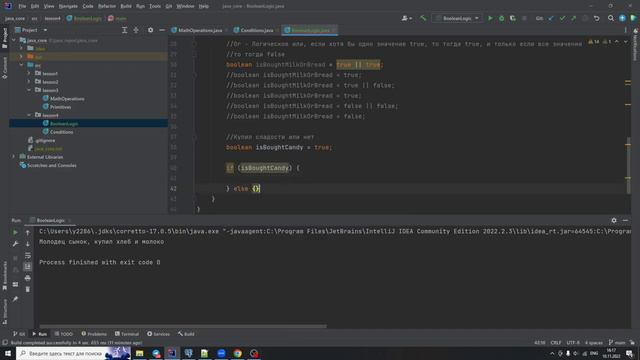Expand the lesson2 folder

click(x=29, y=82)
